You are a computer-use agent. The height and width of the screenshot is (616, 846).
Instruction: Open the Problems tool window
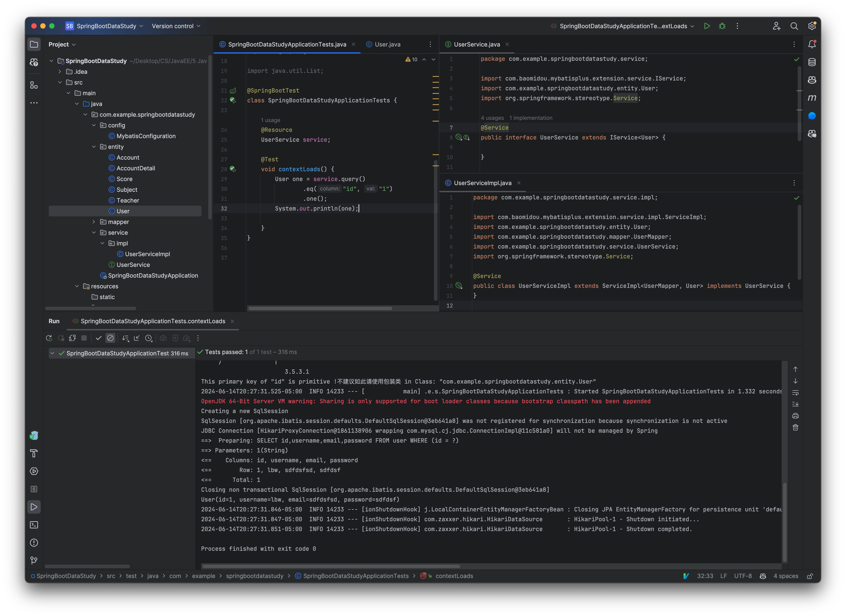(34, 542)
